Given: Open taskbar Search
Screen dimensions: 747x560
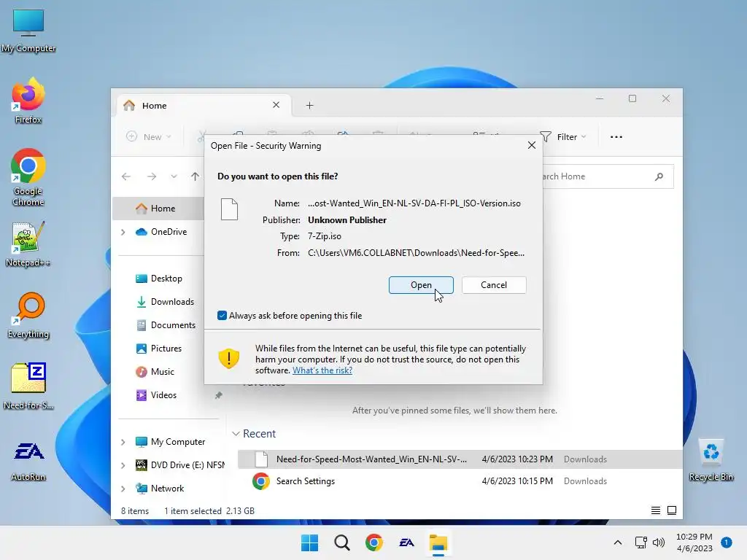Looking at the screenshot, I should 341,542.
